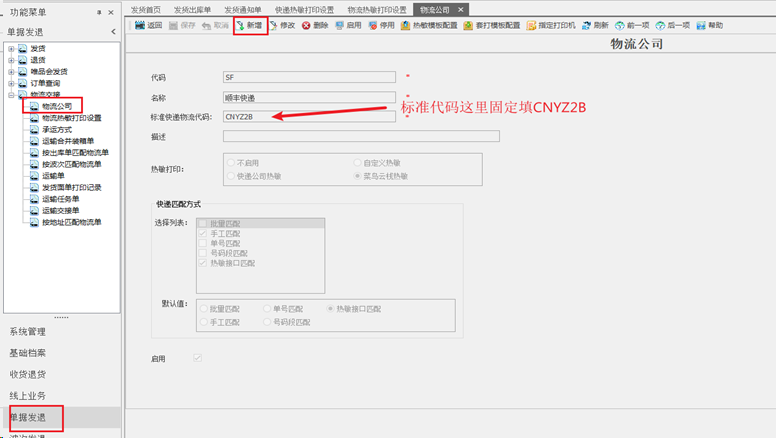The width and height of the screenshot is (776, 438).
Task: Expand the 唯品会发货 tree node
Action: (x=11, y=72)
